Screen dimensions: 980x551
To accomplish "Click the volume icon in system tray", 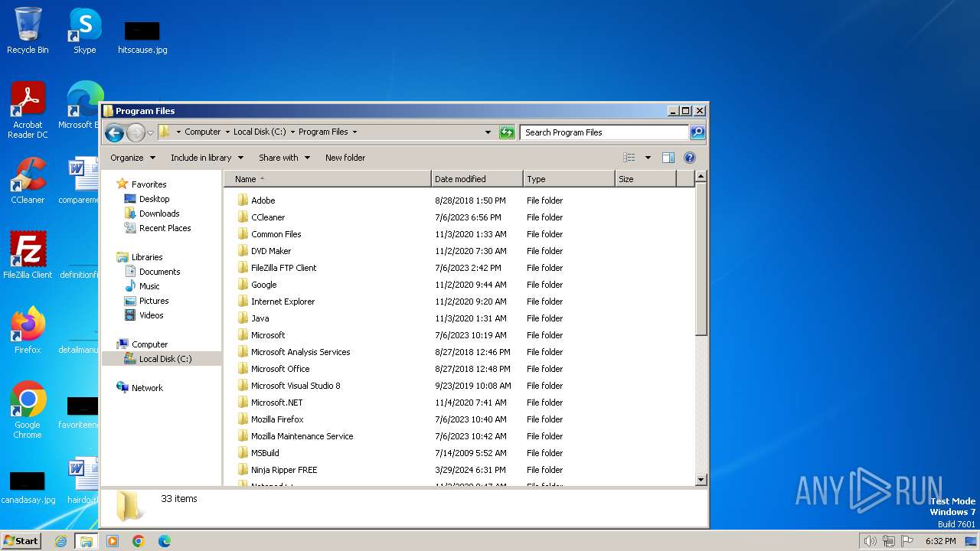I will pos(870,541).
